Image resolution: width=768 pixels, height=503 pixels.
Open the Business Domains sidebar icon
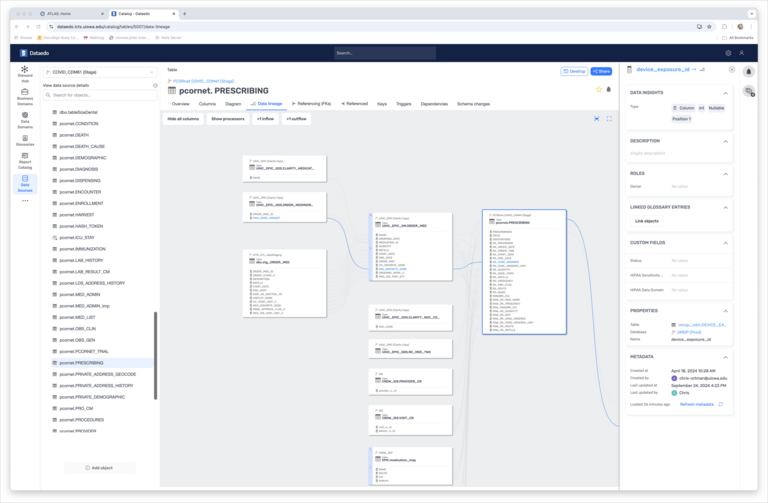tap(25, 97)
